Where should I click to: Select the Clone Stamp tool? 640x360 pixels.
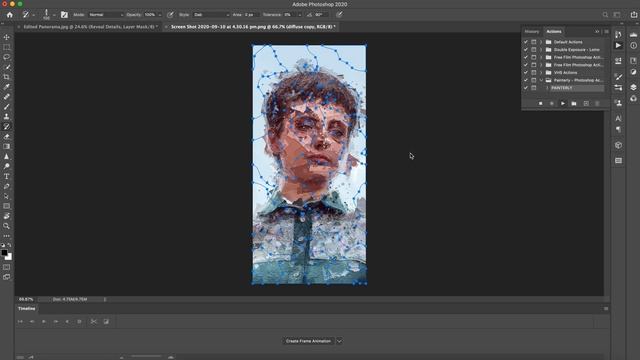[7, 116]
